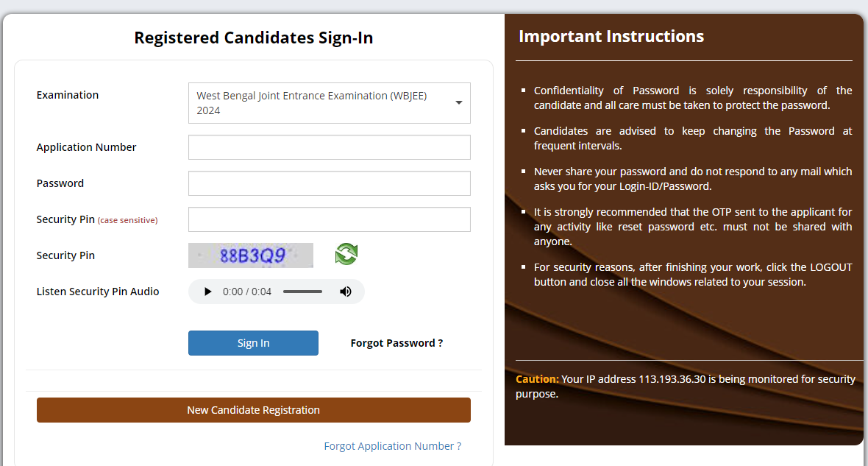Click the orange Caution text
This screenshot has width=868, height=466.
coord(537,379)
